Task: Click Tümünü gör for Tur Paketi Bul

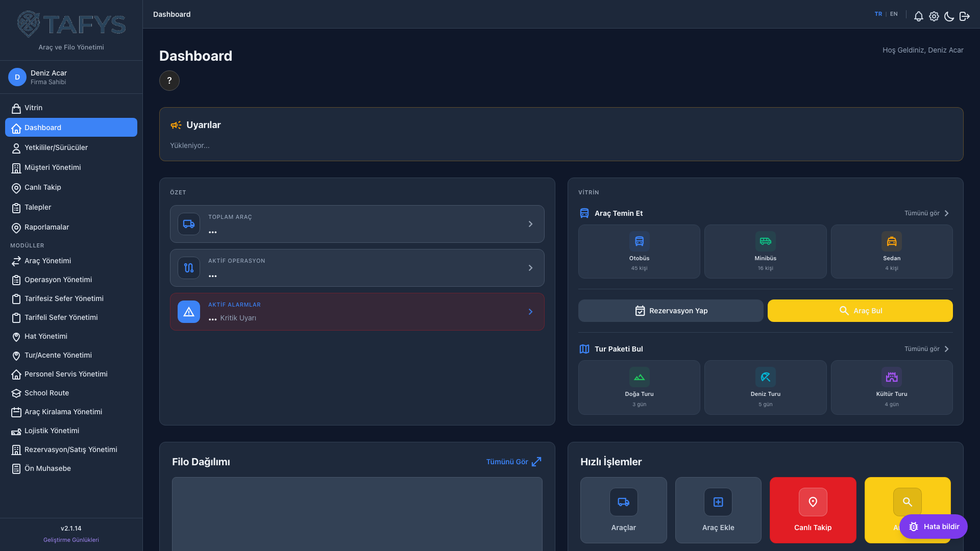Action: click(x=926, y=349)
